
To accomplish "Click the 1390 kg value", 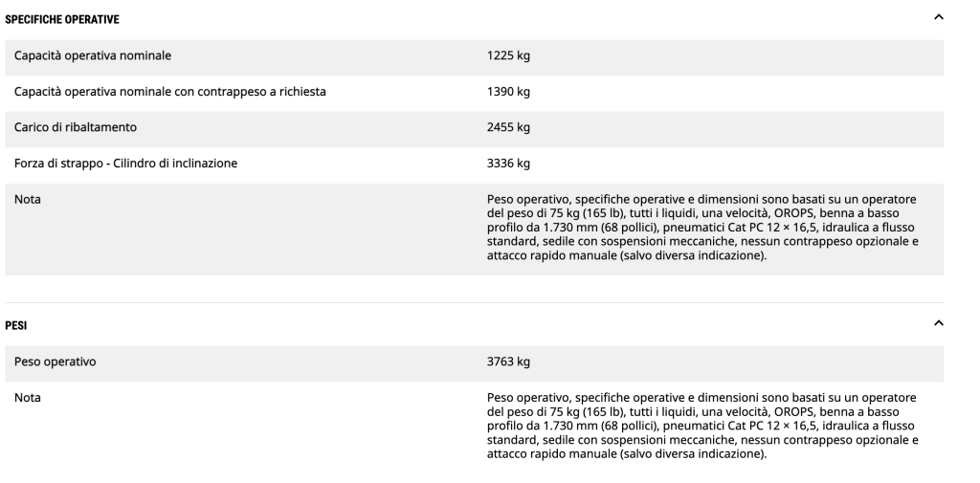I will point(508,91).
